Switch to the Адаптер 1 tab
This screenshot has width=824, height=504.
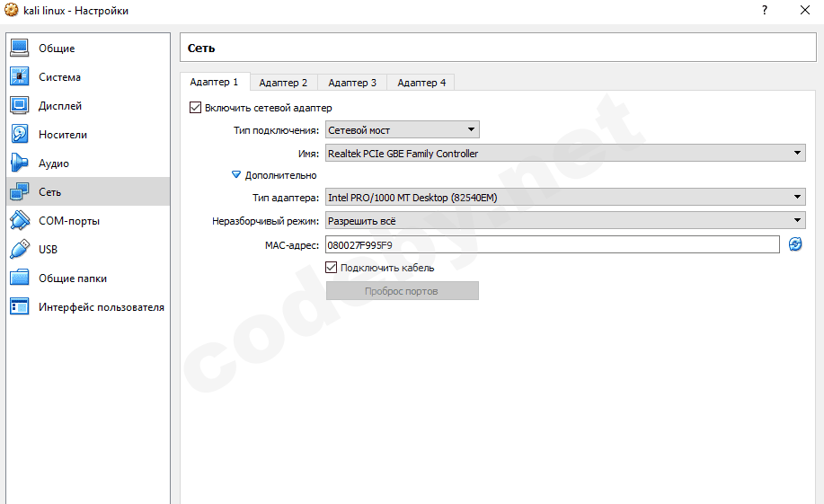(x=215, y=82)
